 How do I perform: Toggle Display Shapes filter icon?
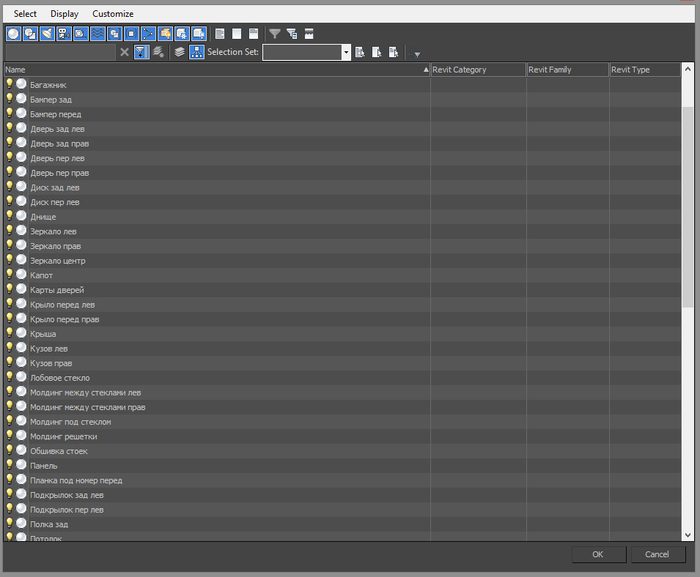pos(30,33)
